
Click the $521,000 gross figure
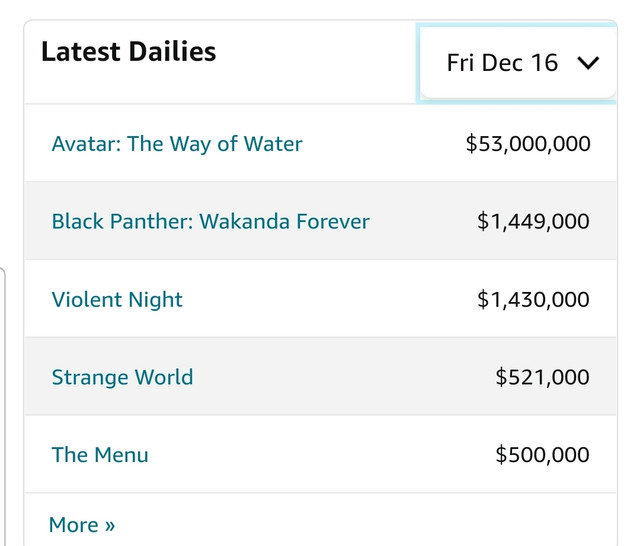[542, 377]
